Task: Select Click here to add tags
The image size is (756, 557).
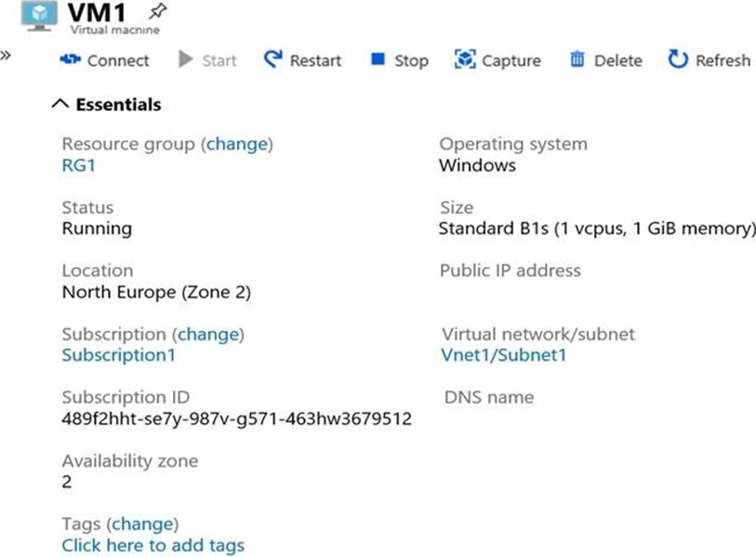Action: [x=153, y=546]
